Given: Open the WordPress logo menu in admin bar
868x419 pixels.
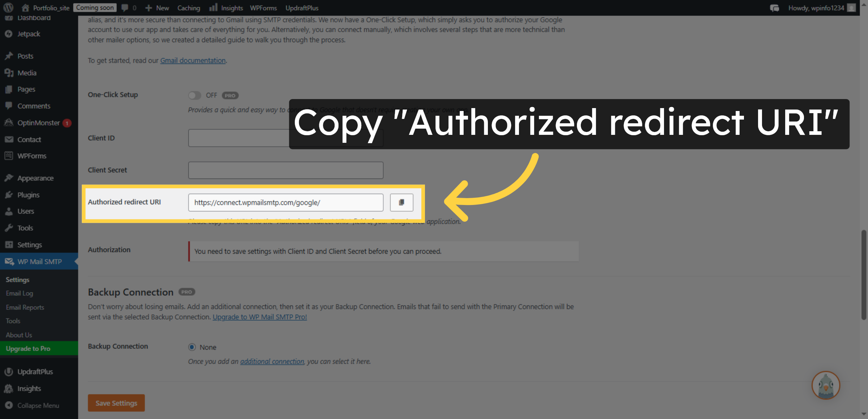Looking at the screenshot, I should (8, 8).
